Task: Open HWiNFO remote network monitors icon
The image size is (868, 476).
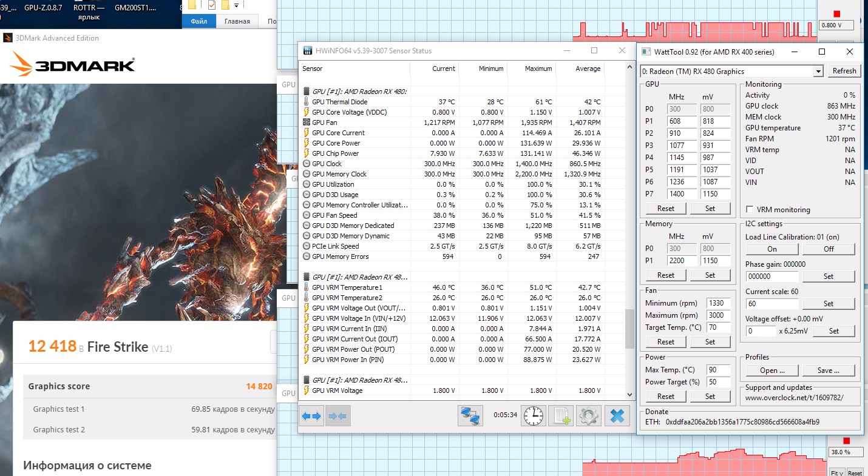Action: click(x=470, y=416)
